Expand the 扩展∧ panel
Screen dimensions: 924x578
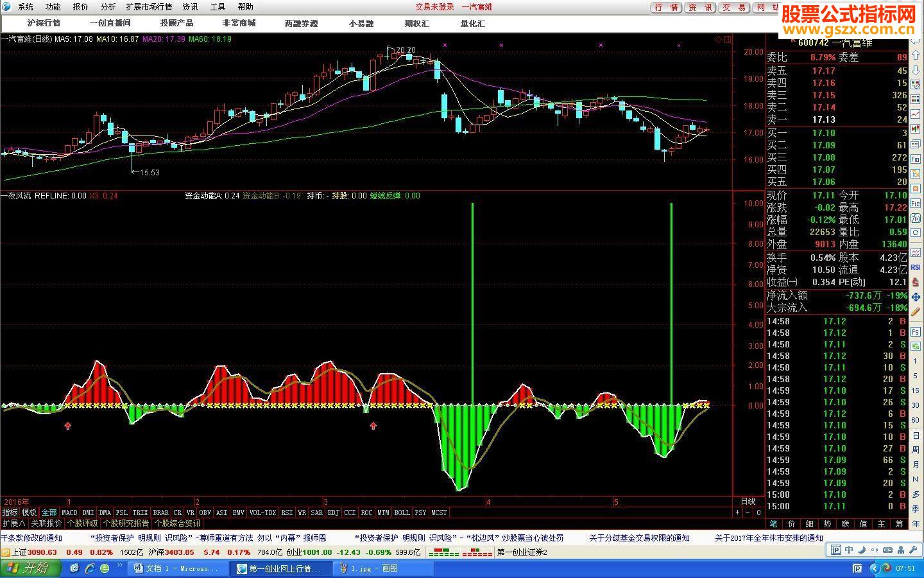pyautogui.click(x=13, y=523)
